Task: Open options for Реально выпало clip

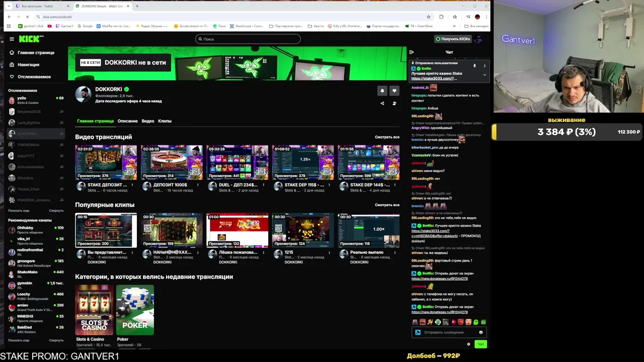Action: [x=395, y=252]
